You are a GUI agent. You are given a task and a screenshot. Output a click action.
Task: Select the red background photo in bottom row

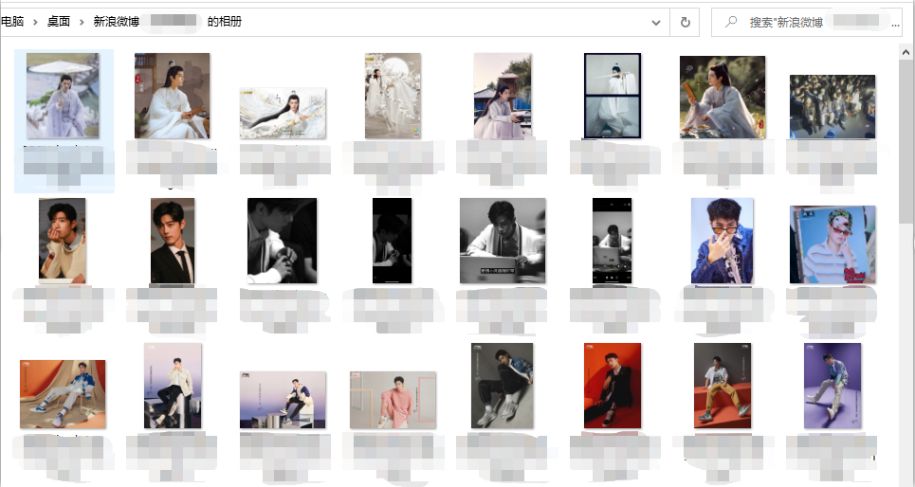click(612, 386)
